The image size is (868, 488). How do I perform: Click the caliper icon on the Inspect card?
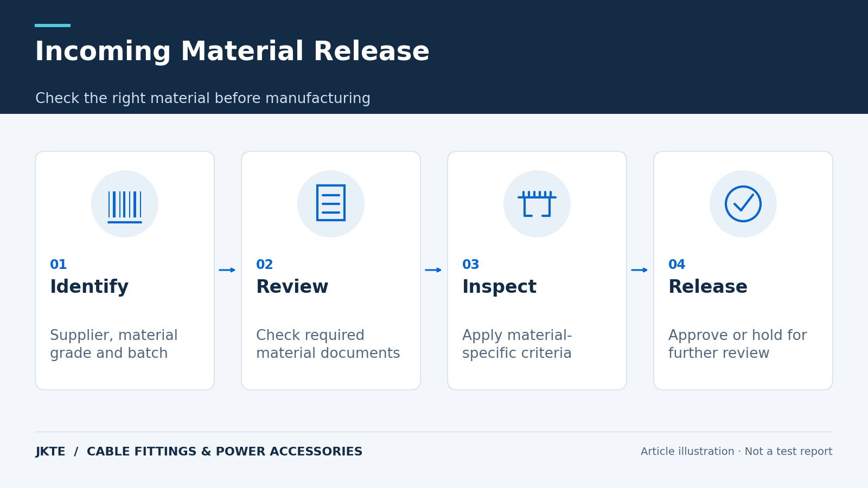[x=537, y=203]
